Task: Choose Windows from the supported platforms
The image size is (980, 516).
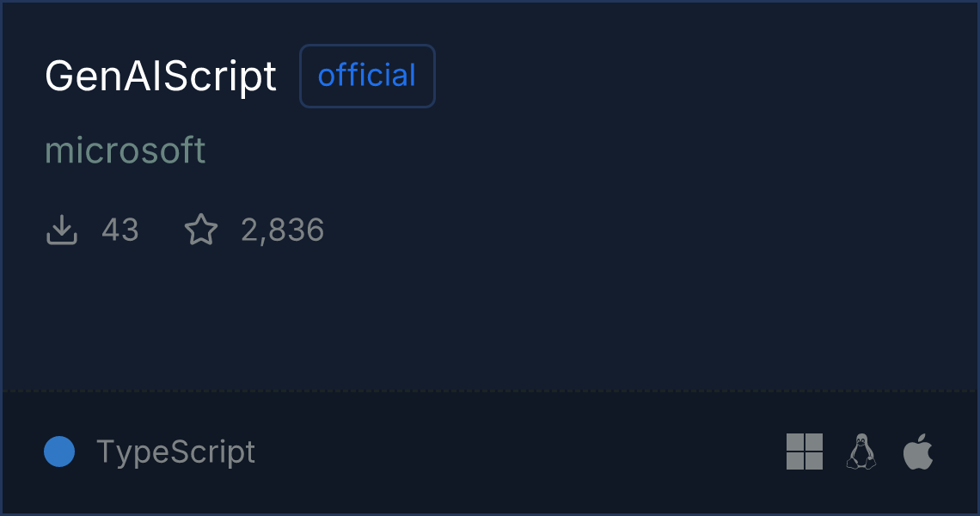Action: (x=805, y=451)
